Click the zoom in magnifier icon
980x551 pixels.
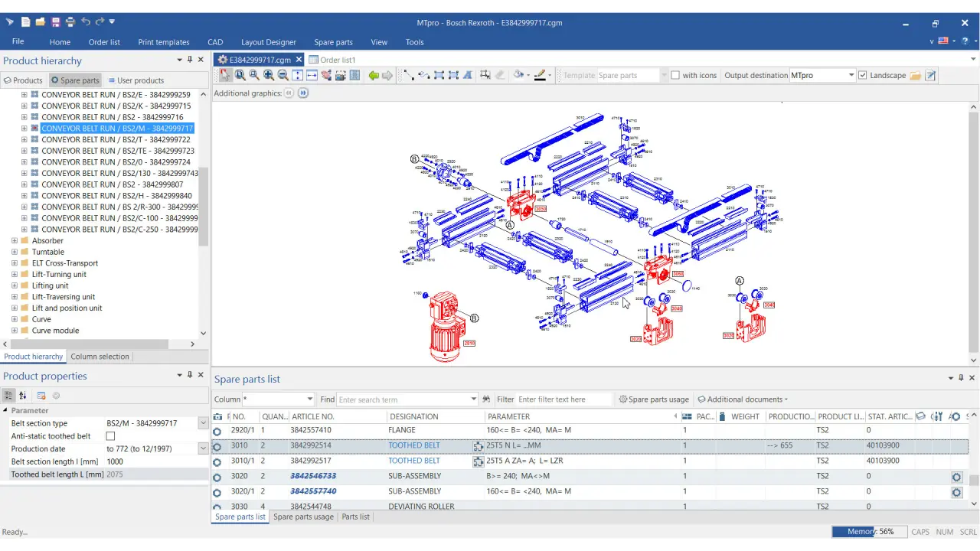click(x=269, y=75)
